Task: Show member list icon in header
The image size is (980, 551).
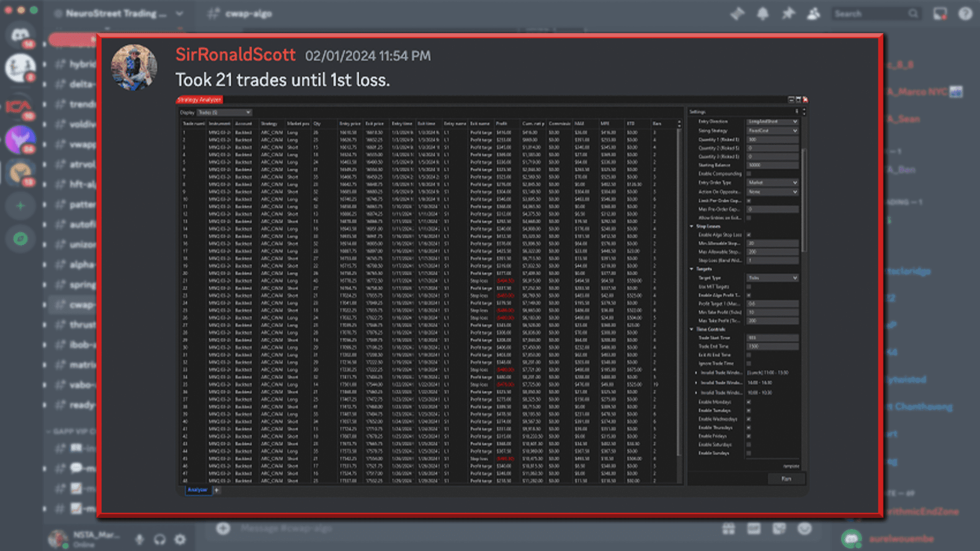Action: [814, 14]
